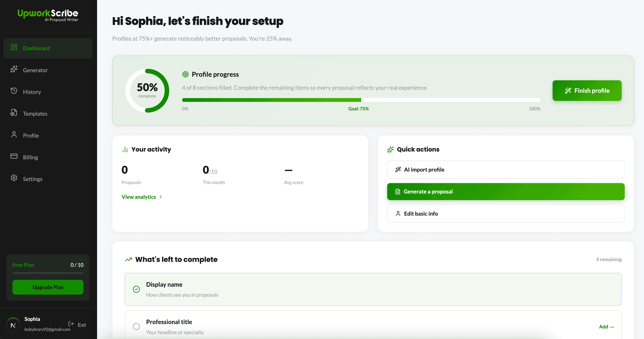Click the 100% progress label
The image size is (644, 339).
point(534,109)
